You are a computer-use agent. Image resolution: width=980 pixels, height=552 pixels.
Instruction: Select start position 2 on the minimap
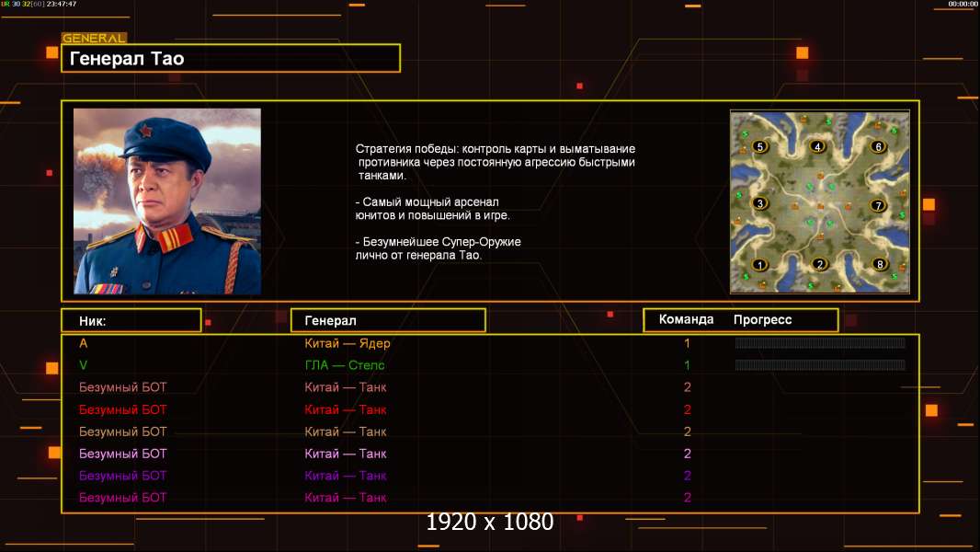pos(820,264)
